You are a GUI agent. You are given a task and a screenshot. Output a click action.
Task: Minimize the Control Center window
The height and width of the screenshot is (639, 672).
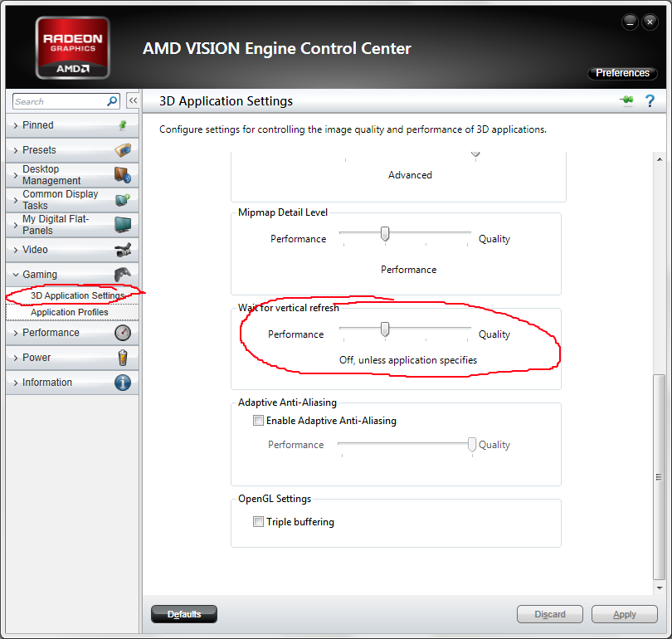click(630, 22)
